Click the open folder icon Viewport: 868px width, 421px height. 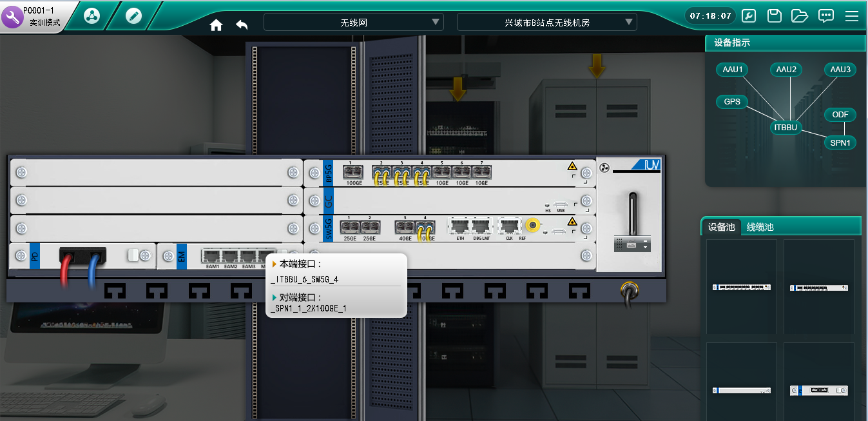(800, 16)
